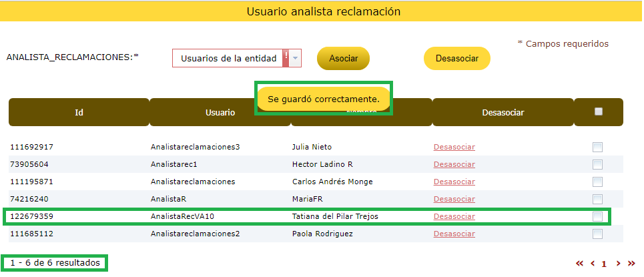This screenshot has width=644, height=277.
Task: Select the checkbox for Tatiana del Pilar Trejos
Action: pos(598,216)
